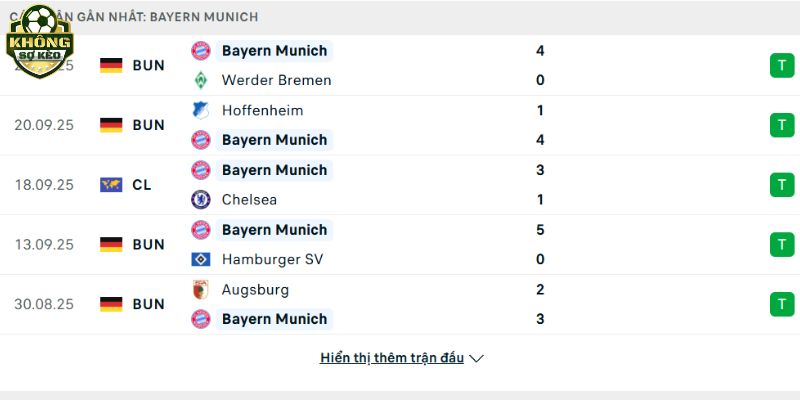Click the Hamburger SV club crest

coord(201,259)
